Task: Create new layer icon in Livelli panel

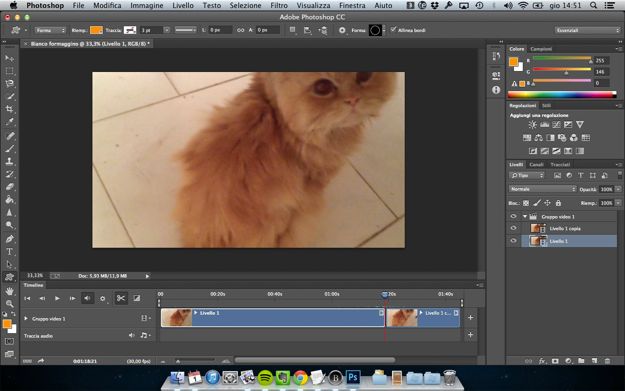Action: [594, 361]
